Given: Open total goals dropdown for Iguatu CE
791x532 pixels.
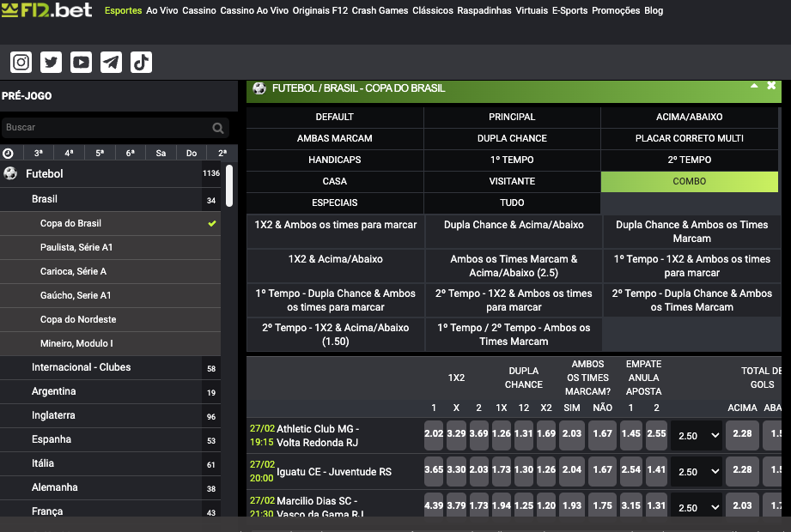Looking at the screenshot, I should pyautogui.click(x=697, y=471).
